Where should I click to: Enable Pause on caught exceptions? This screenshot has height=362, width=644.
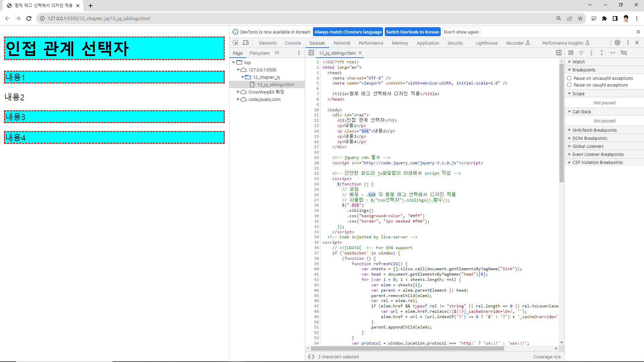[x=569, y=85]
